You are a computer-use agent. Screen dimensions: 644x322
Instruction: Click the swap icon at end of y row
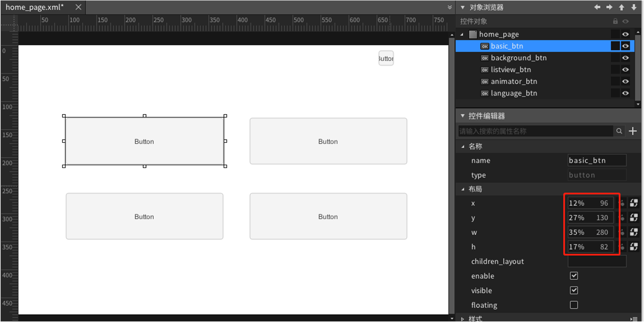tap(633, 217)
